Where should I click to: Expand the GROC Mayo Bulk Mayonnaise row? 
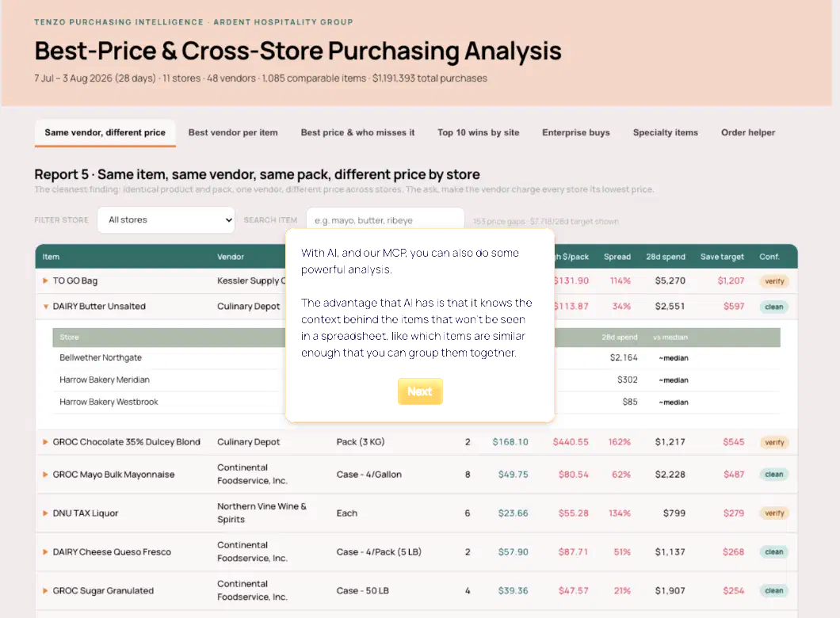(x=45, y=475)
